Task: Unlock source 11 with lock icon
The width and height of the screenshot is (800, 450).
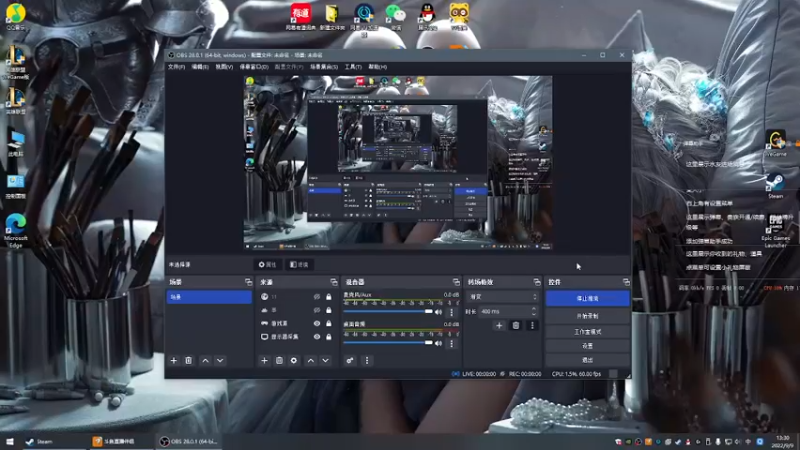Action: tap(329, 296)
